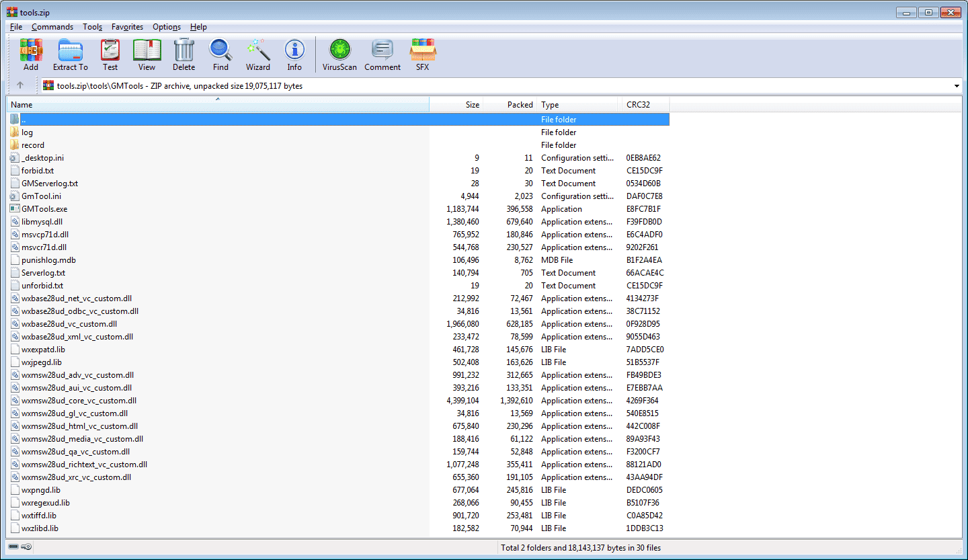The width and height of the screenshot is (968, 560).
Task: Click the GMTools.exe file icon
Action: click(x=15, y=209)
